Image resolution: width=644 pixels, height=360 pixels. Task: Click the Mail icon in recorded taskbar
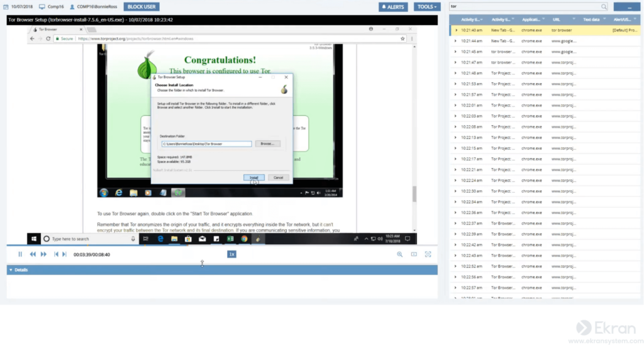tap(202, 239)
